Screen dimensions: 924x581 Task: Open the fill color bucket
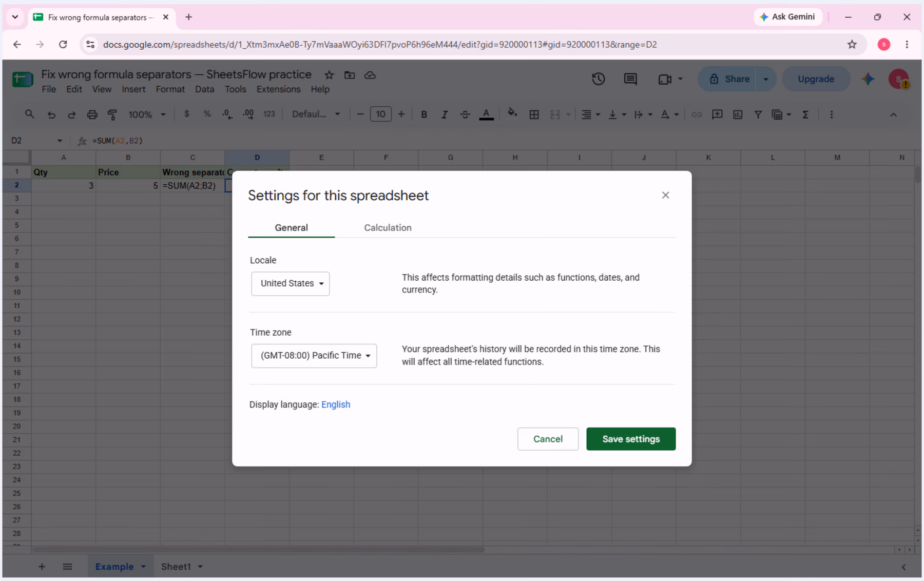(512, 113)
